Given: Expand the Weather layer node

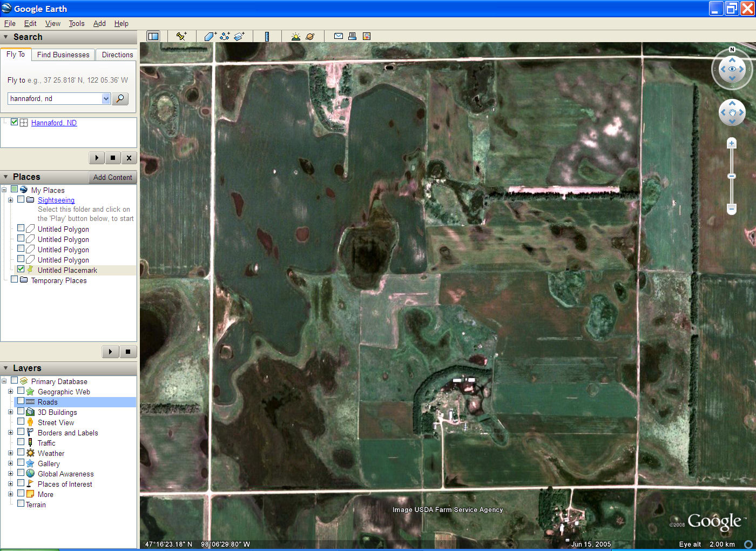Looking at the screenshot, I should pos(10,453).
